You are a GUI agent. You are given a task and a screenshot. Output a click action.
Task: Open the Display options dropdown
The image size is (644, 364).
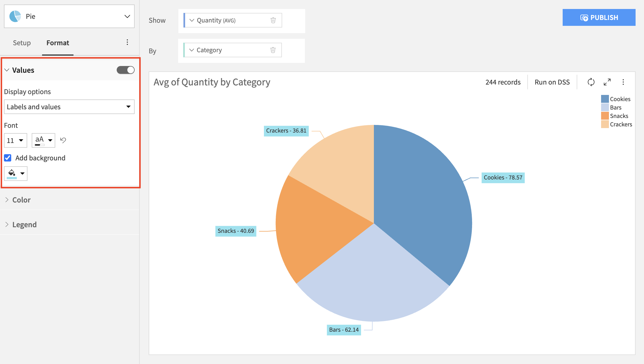click(x=68, y=106)
